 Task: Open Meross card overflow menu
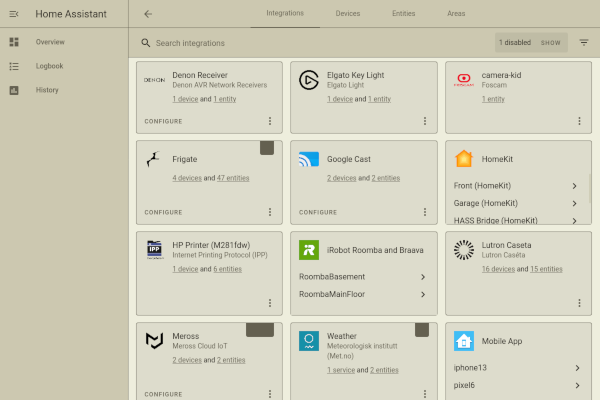pyautogui.click(x=270, y=394)
